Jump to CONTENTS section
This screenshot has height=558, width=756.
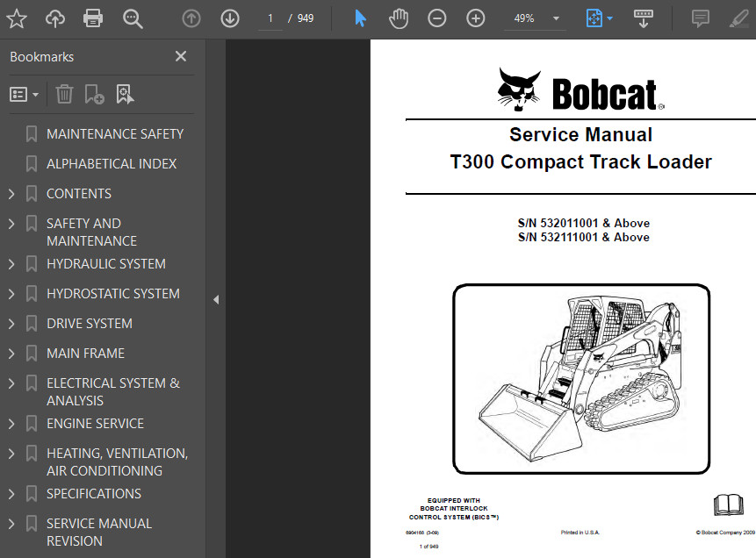point(79,194)
